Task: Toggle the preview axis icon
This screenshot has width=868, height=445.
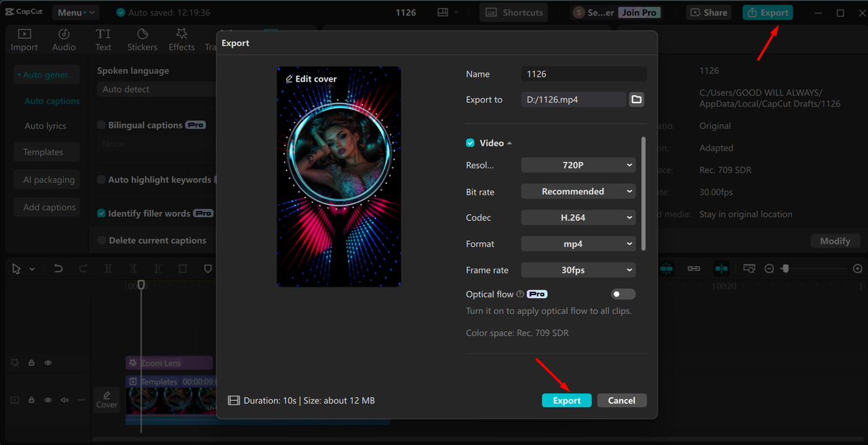Action: click(722, 269)
